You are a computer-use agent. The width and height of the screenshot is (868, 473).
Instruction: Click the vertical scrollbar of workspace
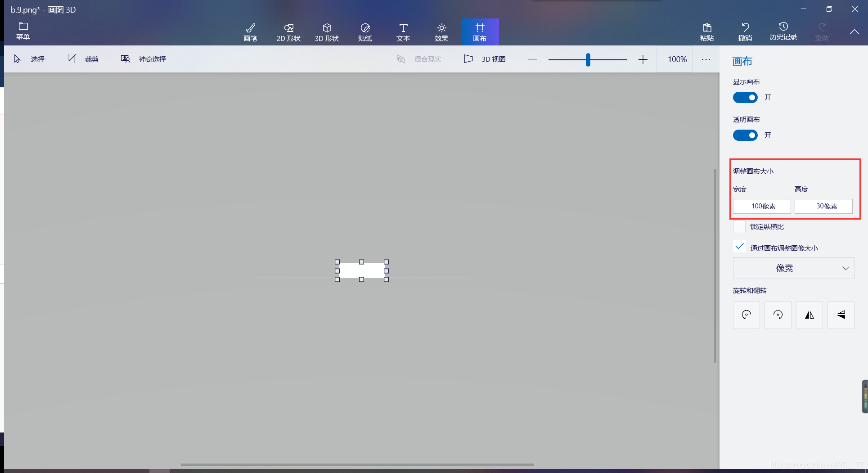(x=715, y=266)
